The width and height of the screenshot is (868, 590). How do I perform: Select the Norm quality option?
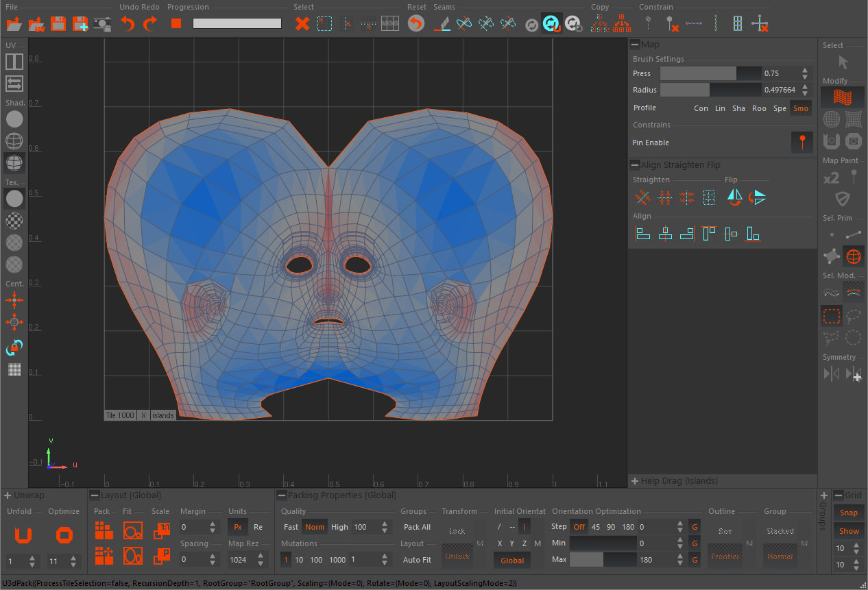coord(315,527)
